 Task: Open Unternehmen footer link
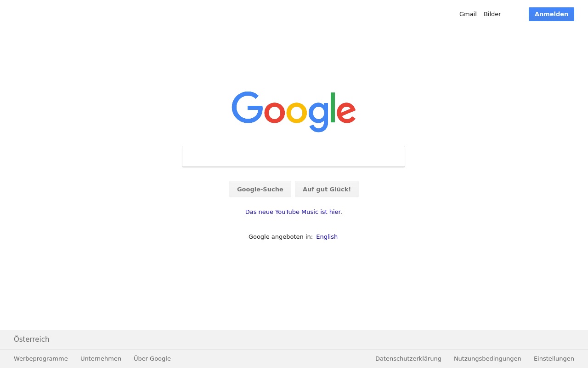coord(101,359)
